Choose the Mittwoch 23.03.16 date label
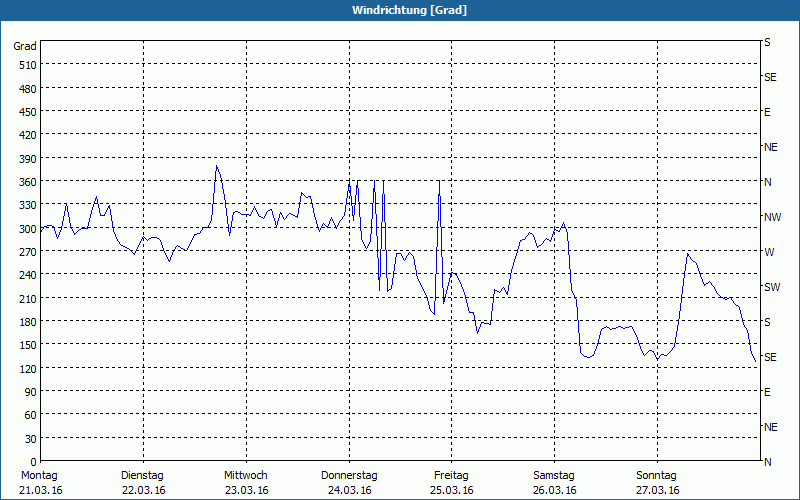 (245, 482)
